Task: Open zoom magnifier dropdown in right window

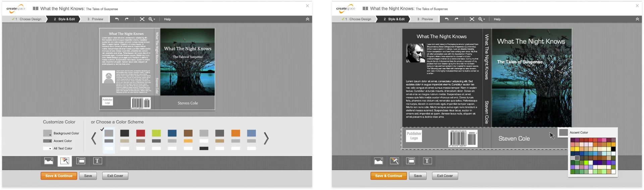Action: point(482,19)
